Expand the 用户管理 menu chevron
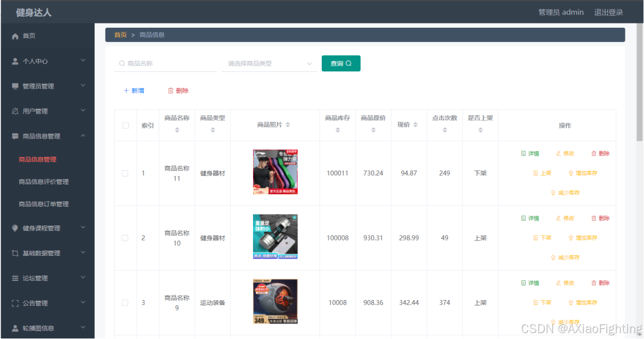644x339 pixels. (x=83, y=110)
